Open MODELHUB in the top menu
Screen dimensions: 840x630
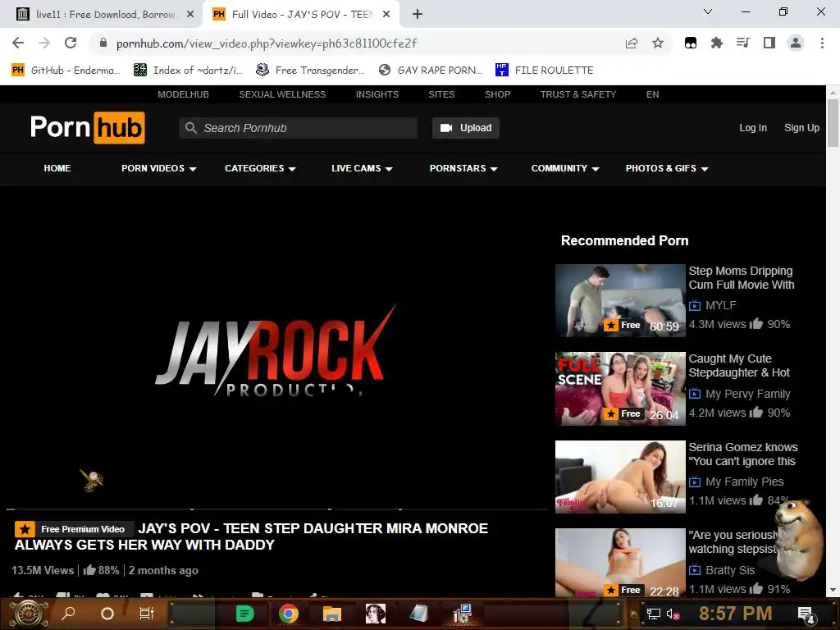tap(183, 94)
